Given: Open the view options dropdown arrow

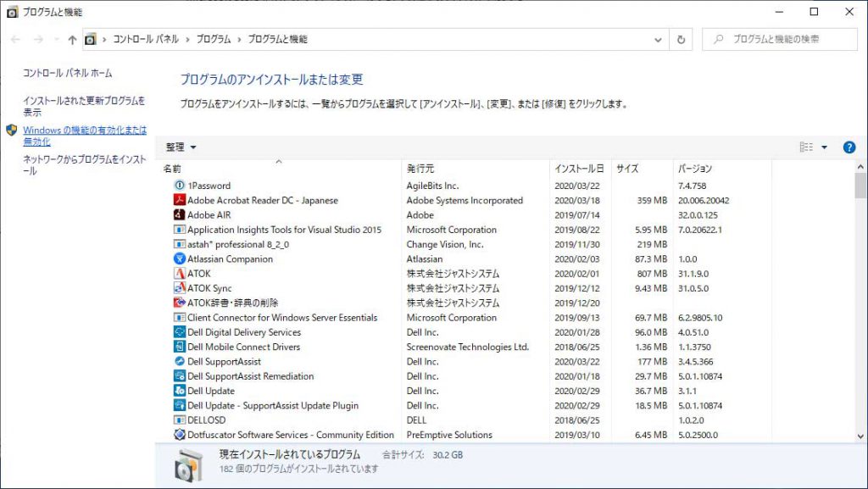Looking at the screenshot, I should [824, 147].
